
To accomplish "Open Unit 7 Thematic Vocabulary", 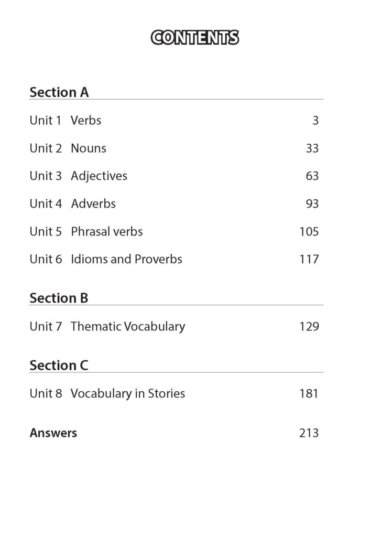I will 107,326.
